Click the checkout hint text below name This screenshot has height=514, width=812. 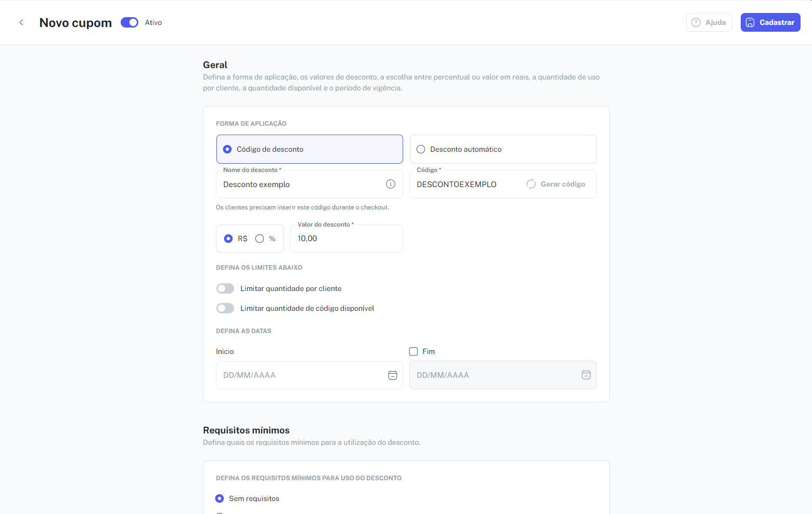[302, 207]
